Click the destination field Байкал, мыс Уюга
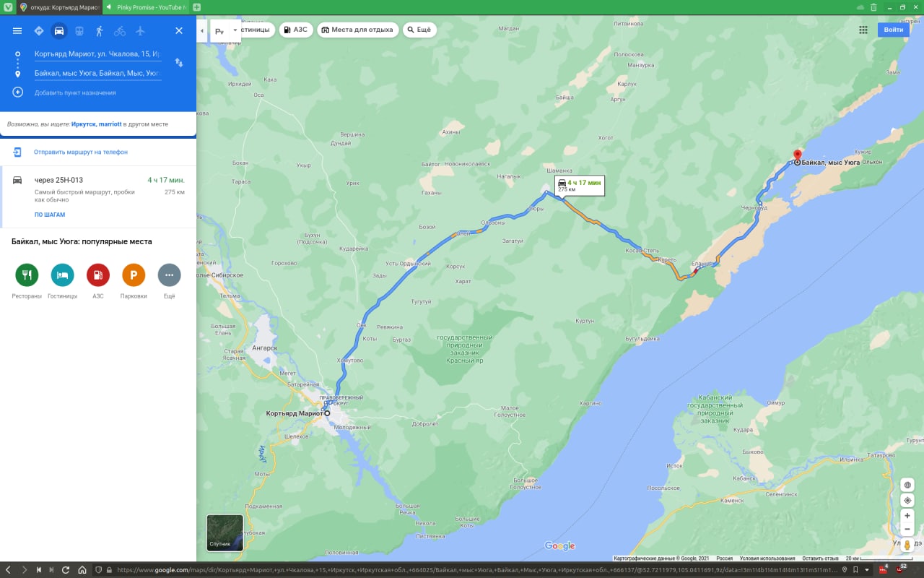Screen dimensions: 924x578 (x=97, y=74)
